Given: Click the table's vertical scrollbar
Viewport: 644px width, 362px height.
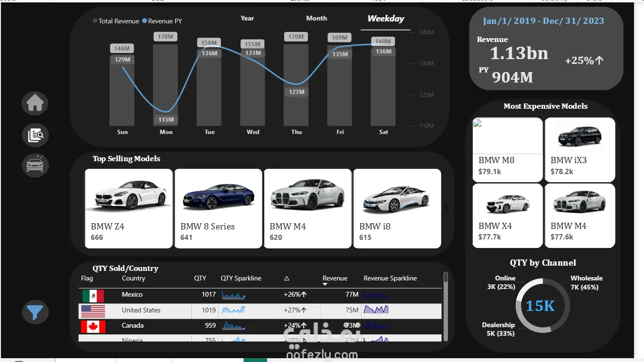Looking at the screenshot, I should [446, 306].
